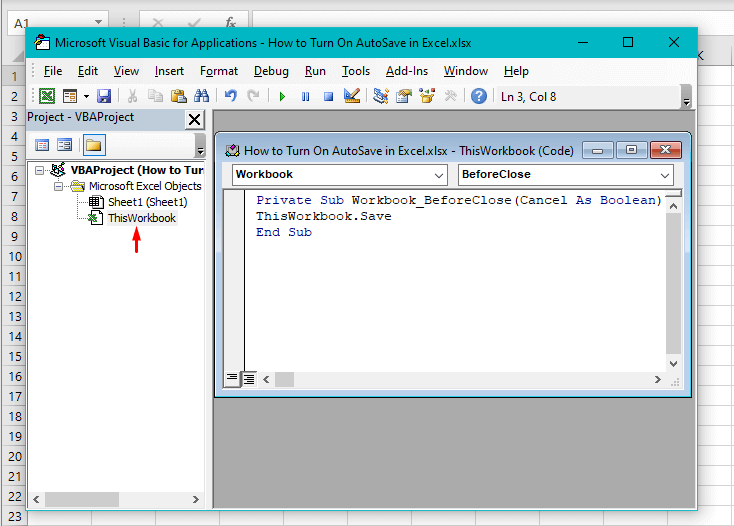The height and width of the screenshot is (526, 734).
Task: Open the Properties Window toolbar icon
Action: pyautogui.click(x=404, y=96)
